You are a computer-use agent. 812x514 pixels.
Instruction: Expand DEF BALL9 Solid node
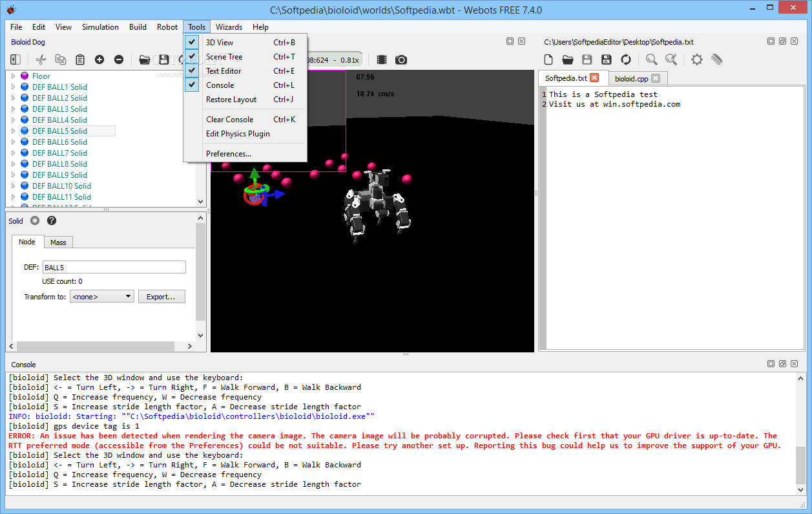(x=13, y=175)
